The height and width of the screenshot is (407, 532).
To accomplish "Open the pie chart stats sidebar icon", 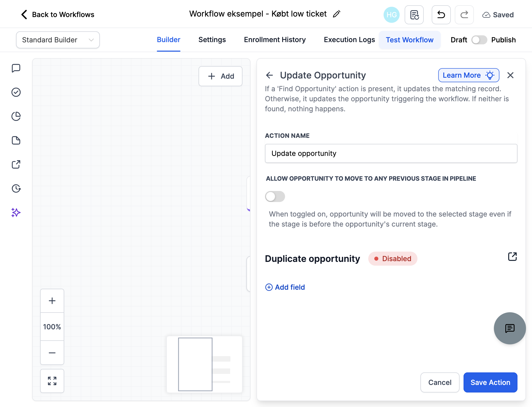I will click(16, 116).
